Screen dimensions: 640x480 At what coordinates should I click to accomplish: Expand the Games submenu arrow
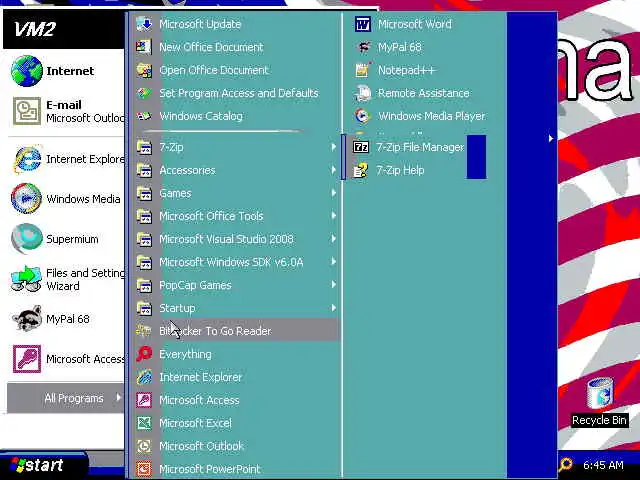pos(333,193)
